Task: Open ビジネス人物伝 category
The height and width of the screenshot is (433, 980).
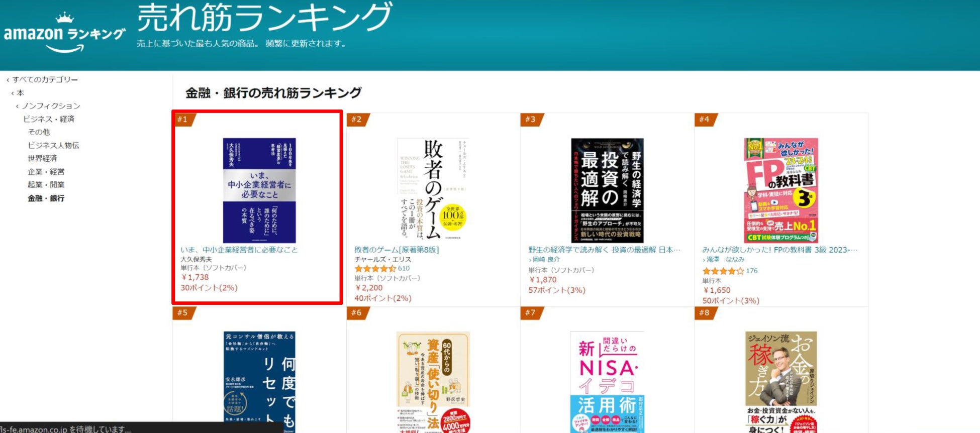Action: (53, 145)
